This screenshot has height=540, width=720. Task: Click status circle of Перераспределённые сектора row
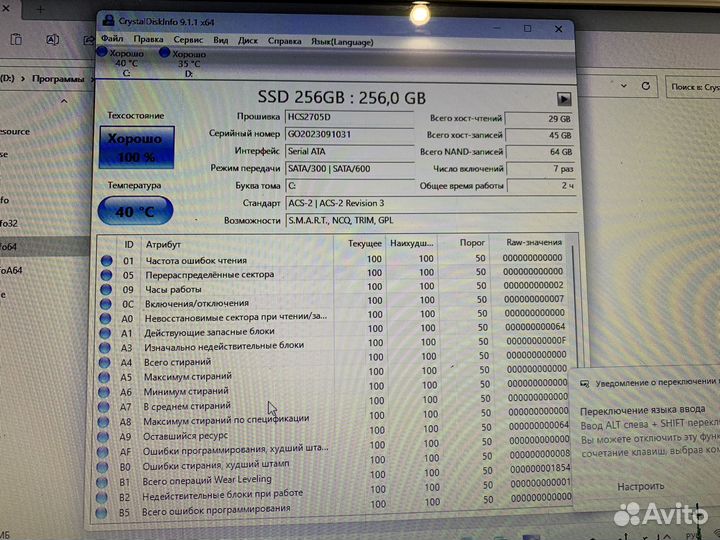[106, 275]
